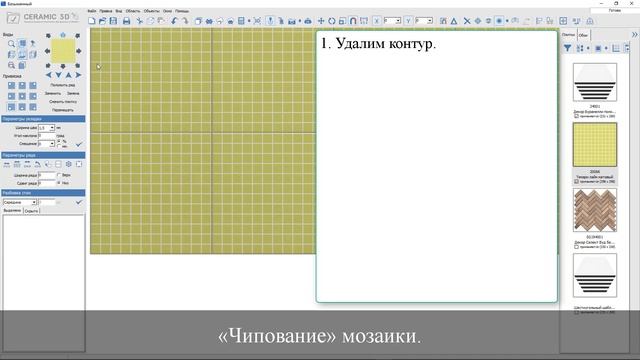
Task: Open the offset value dropdown
Action: point(52,144)
